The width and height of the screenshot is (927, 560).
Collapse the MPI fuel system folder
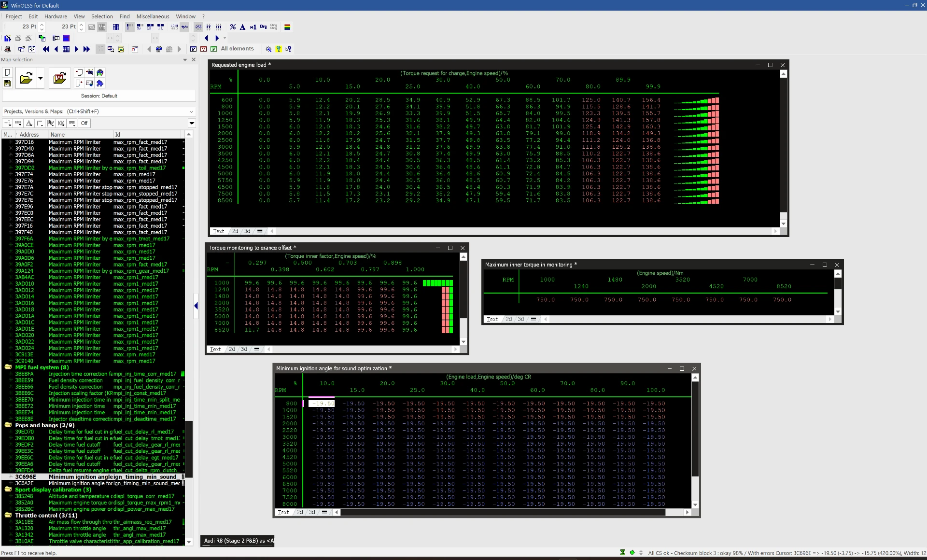pos(8,367)
